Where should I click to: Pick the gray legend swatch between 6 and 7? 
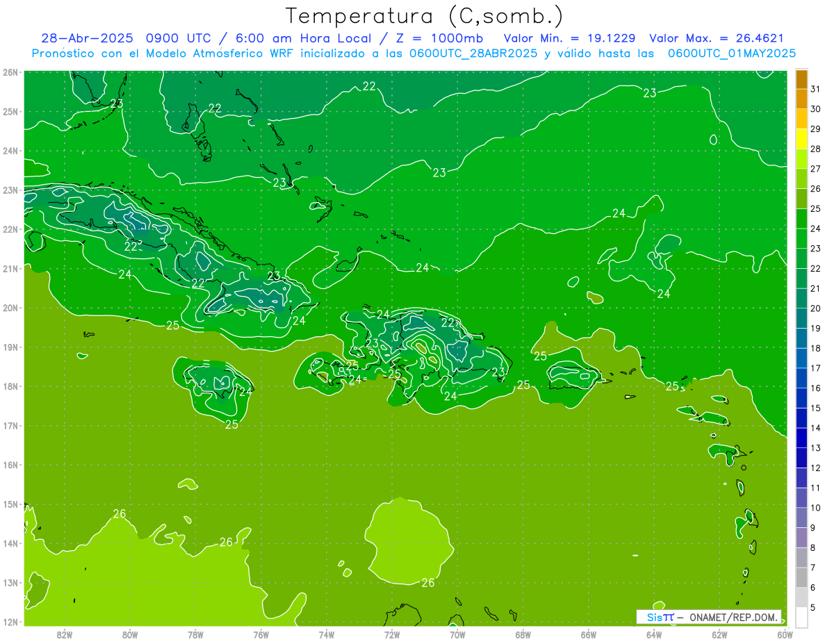click(x=801, y=577)
